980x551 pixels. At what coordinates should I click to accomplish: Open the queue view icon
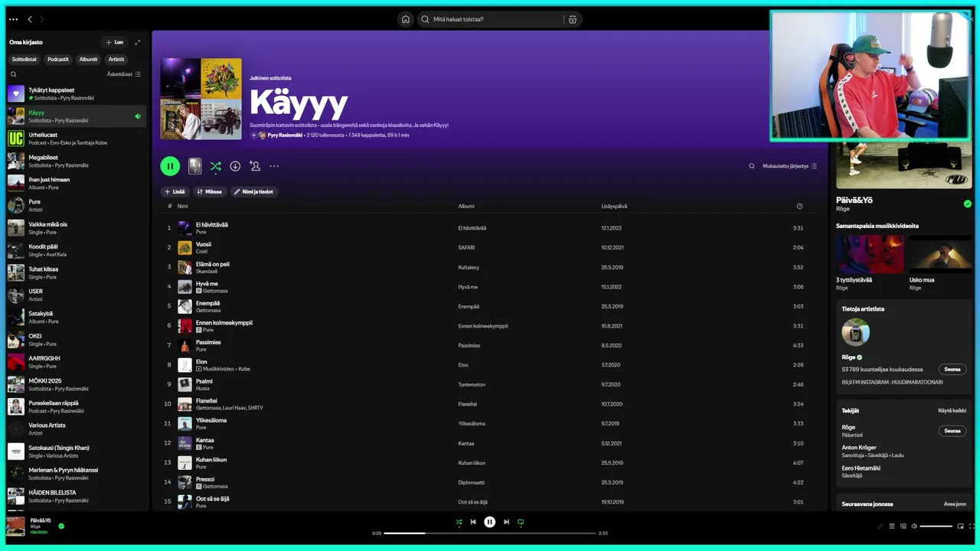click(x=892, y=527)
